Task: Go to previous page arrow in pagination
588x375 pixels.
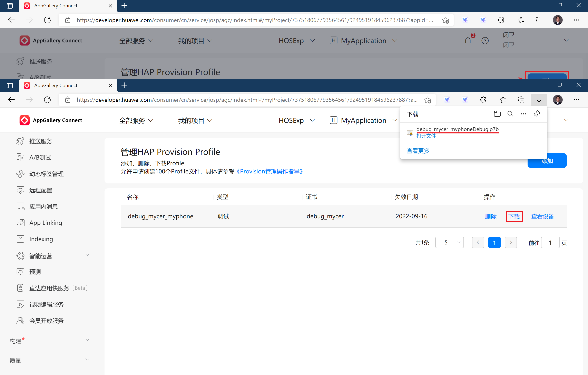Action: [x=478, y=243]
